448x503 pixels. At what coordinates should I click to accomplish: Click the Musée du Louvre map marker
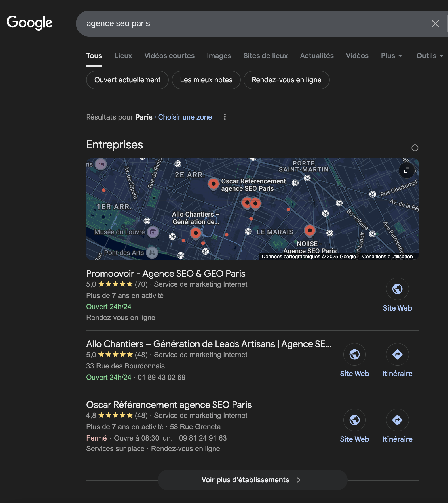coord(153,232)
